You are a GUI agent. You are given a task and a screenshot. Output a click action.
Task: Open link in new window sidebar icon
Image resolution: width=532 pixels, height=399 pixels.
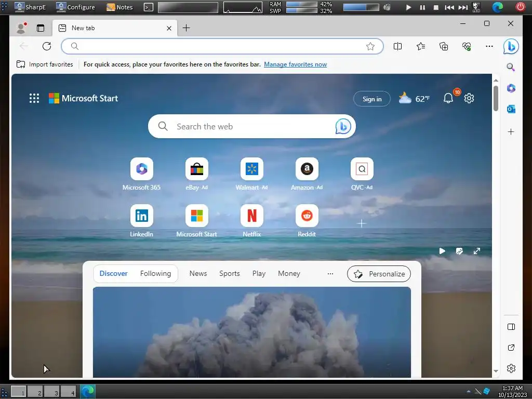click(511, 348)
